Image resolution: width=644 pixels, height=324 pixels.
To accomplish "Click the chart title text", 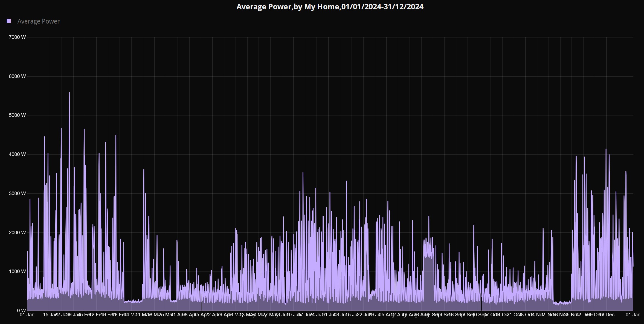I will click(x=330, y=7).
